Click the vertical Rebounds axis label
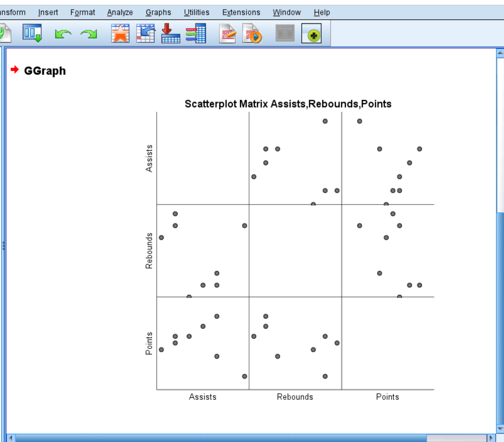Screen dimensions: 504x442 (x=149, y=251)
